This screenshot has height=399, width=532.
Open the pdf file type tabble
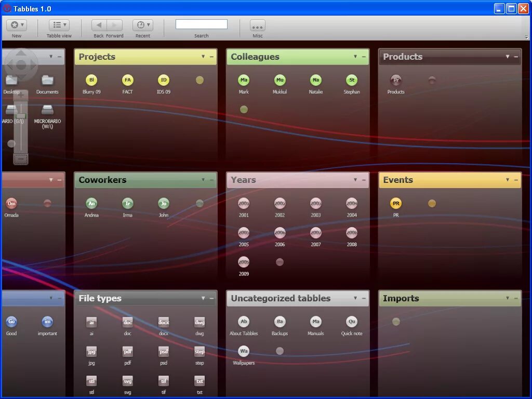(x=128, y=352)
